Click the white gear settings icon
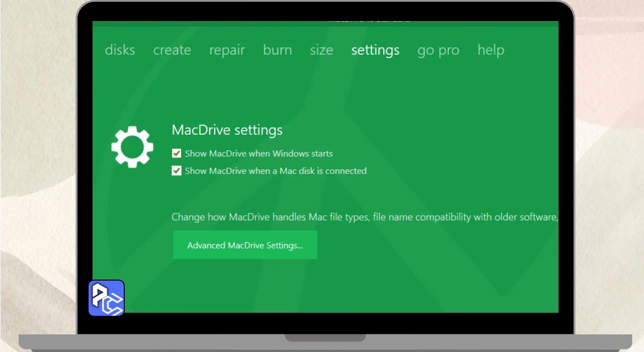 coord(132,147)
